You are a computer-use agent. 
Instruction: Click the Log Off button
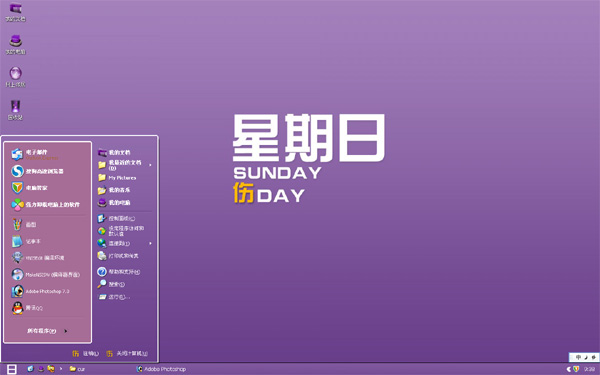pos(85,354)
